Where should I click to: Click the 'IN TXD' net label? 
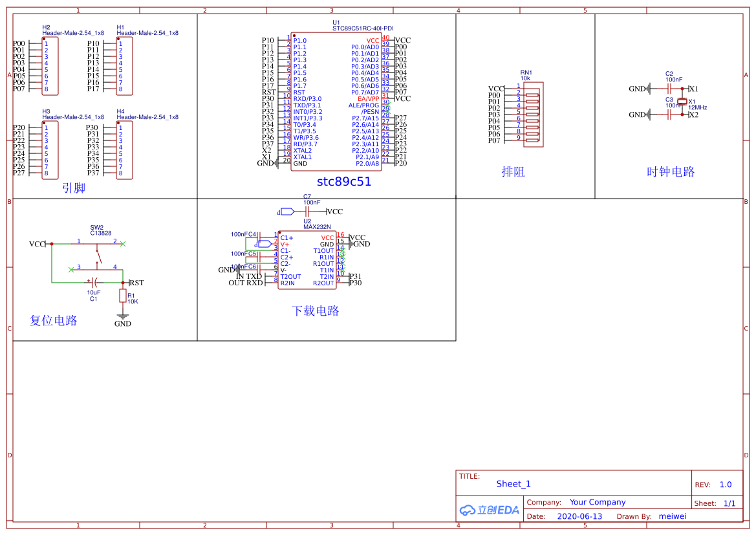(249, 276)
